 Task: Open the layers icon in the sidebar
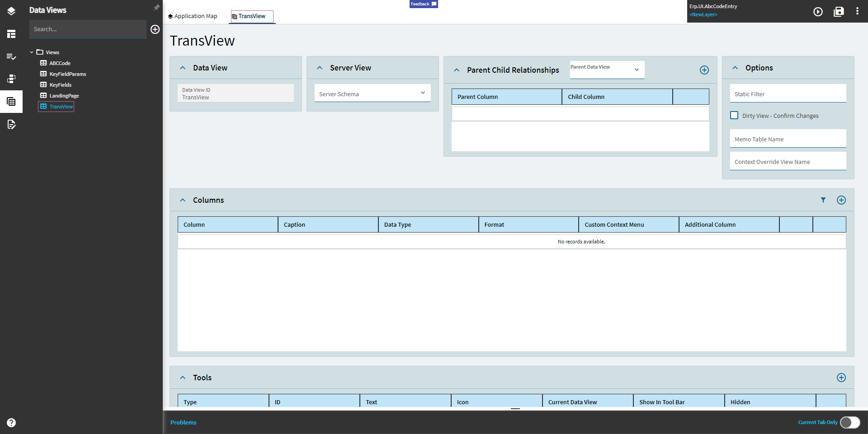pos(11,11)
